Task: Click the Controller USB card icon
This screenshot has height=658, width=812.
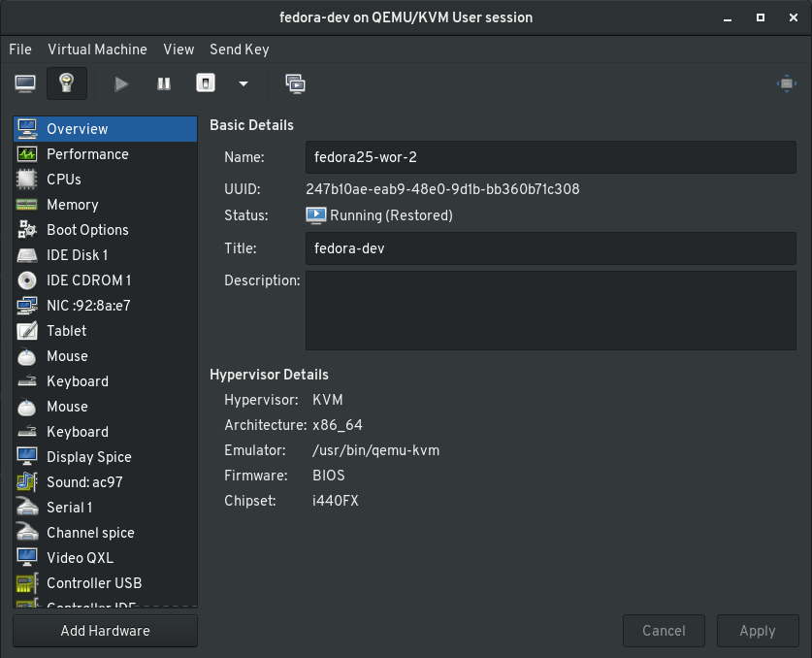Action: 27,583
